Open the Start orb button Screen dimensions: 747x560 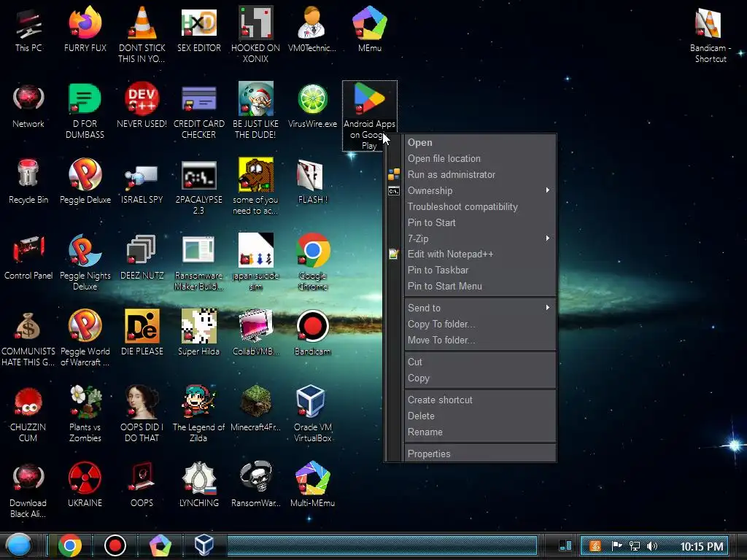18,545
